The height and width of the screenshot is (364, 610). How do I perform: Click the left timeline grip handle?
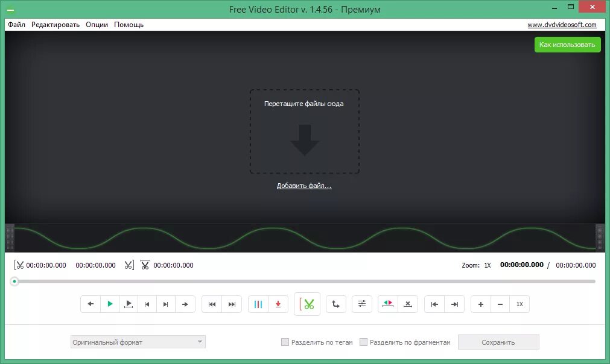coord(10,238)
